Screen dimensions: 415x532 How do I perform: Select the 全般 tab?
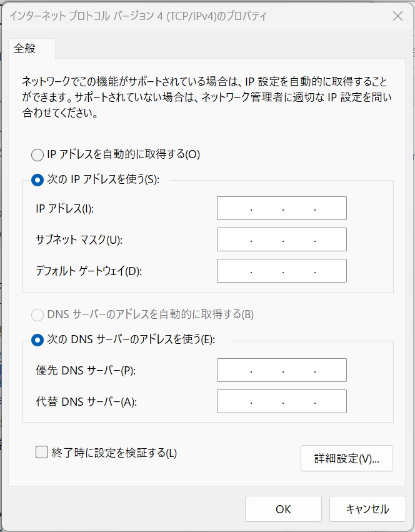(x=27, y=48)
